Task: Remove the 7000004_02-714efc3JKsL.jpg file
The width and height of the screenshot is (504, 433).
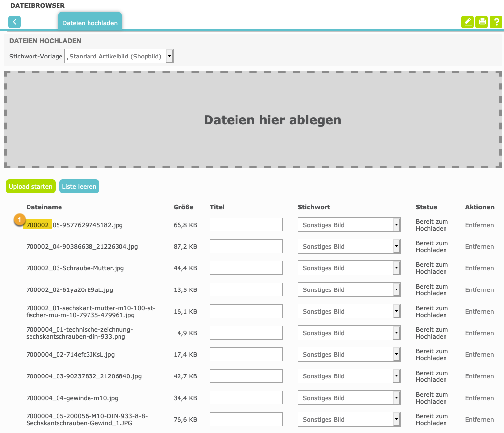Action: tap(479, 355)
